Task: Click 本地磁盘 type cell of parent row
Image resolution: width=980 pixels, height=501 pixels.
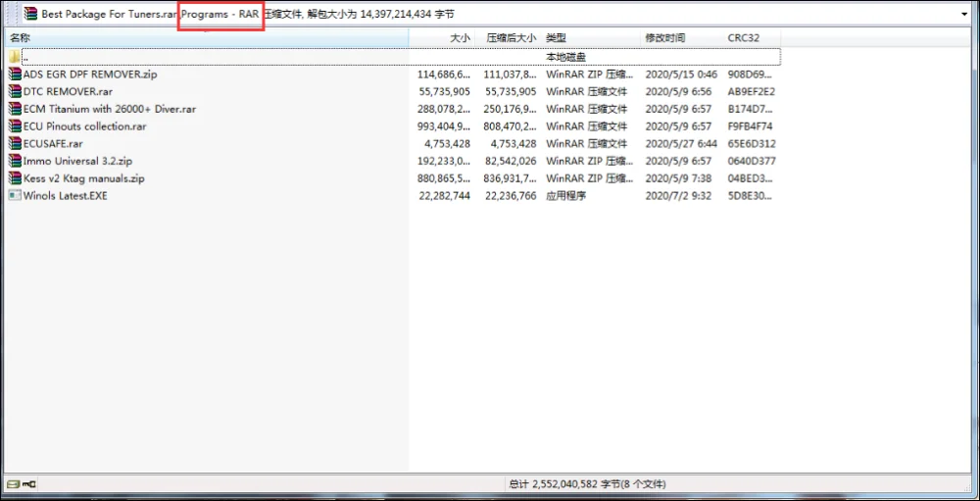Action: point(566,57)
